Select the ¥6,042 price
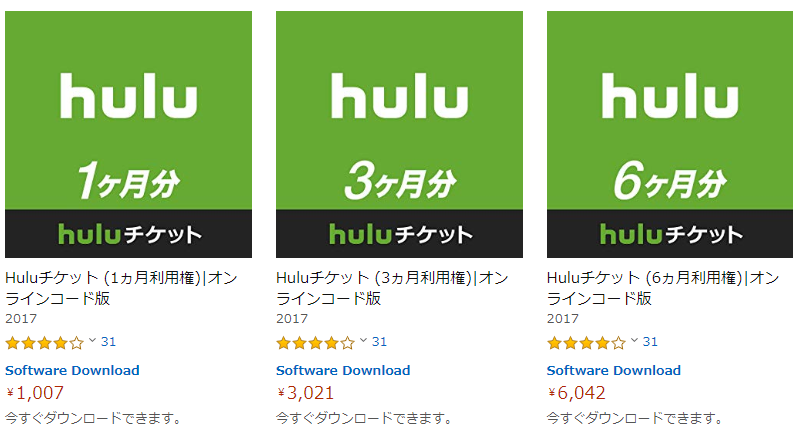The image size is (801, 443). pyautogui.click(x=577, y=393)
